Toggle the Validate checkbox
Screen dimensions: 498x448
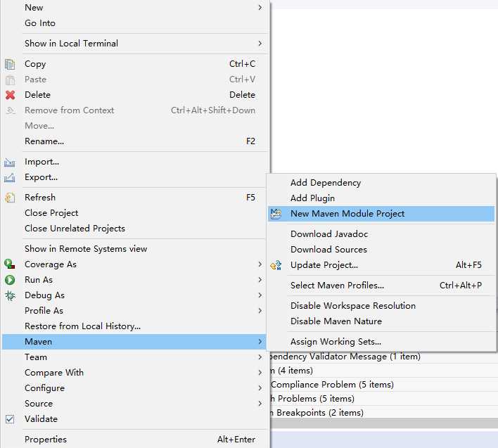click(x=10, y=419)
